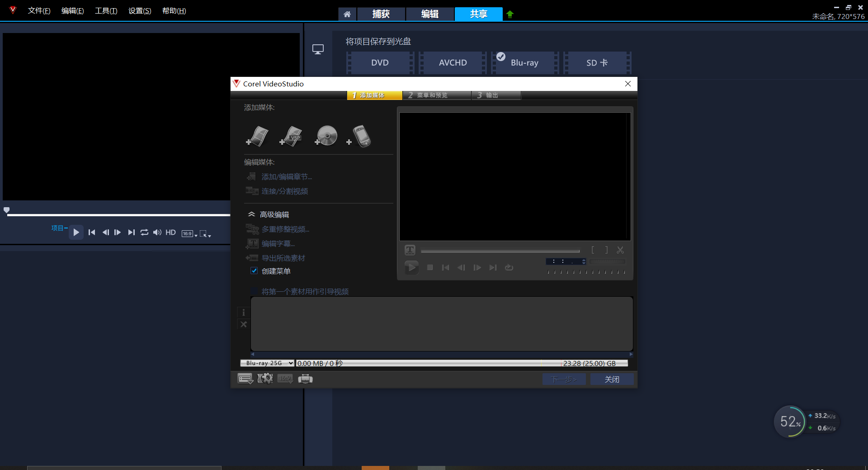
Task: Click dialog preview scrub bar
Action: click(500, 251)
